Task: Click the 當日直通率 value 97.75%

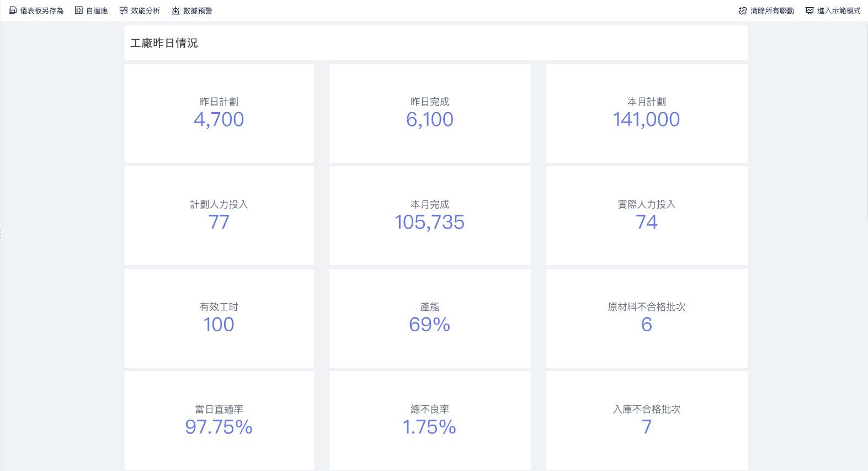Action: tap(219, 427)
